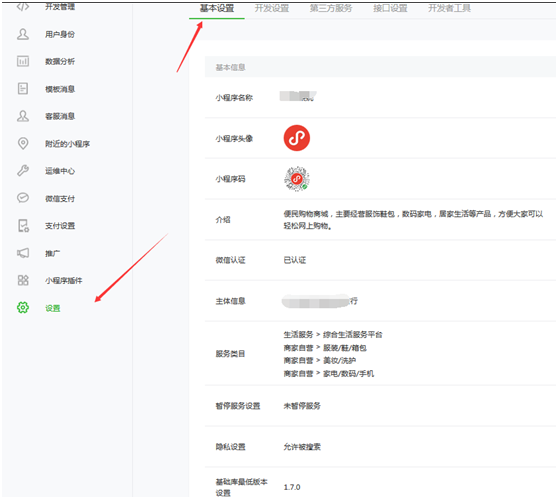Click the 暂停服务设置 row label
The height and width of the screenshot is (499, 558).
pos(238,406)
